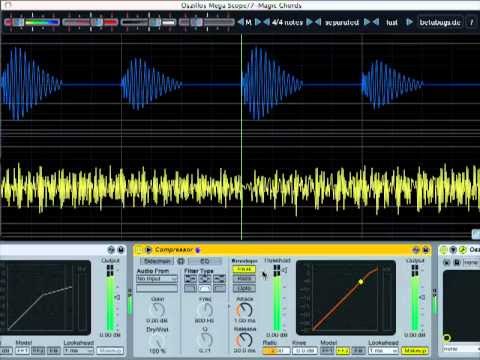Click left arrow before 4/4 notes
The image size is (480, 360).
point(266,22)
